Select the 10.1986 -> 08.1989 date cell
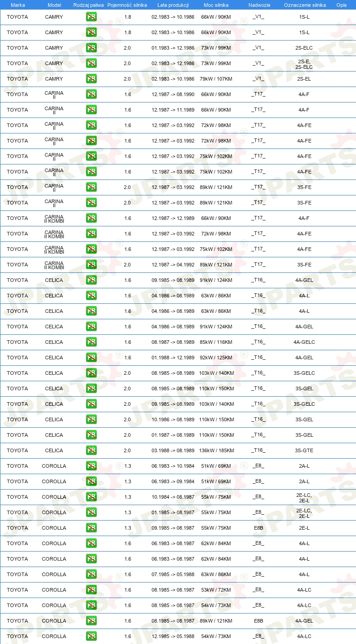356x644 pixels. (x=173, y=419)
